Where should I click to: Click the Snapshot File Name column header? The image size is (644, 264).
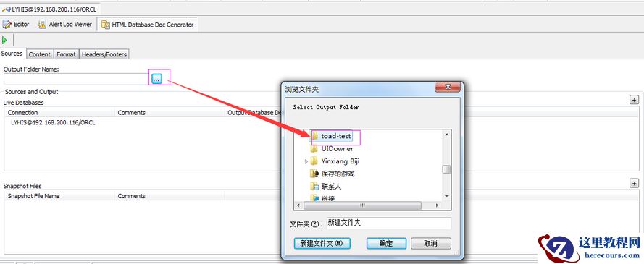59,196
